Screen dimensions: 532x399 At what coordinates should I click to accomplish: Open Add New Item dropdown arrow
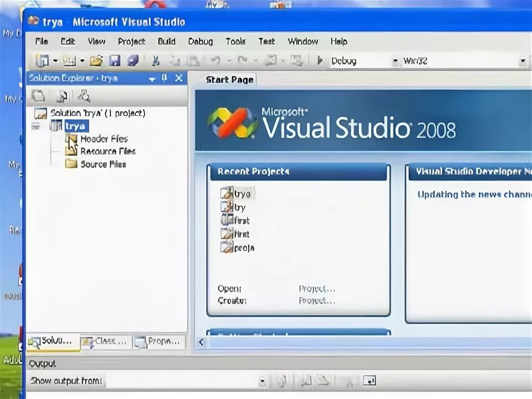[x=82, y=61]
